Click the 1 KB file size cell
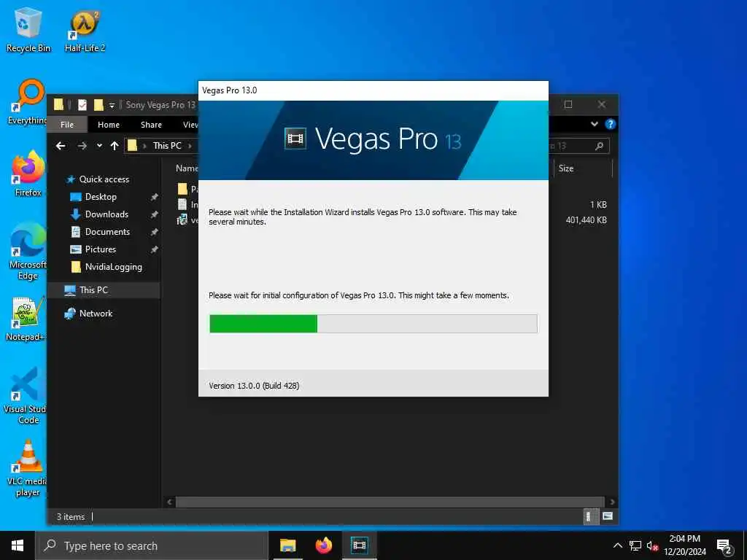 pyautogui.click(x=598, y=205)
